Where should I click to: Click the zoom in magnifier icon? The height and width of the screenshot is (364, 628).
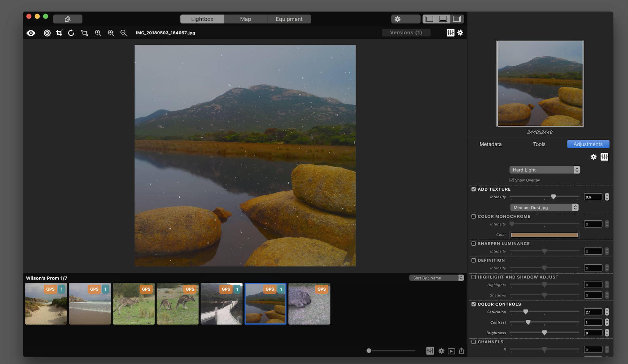click(111, 33)
